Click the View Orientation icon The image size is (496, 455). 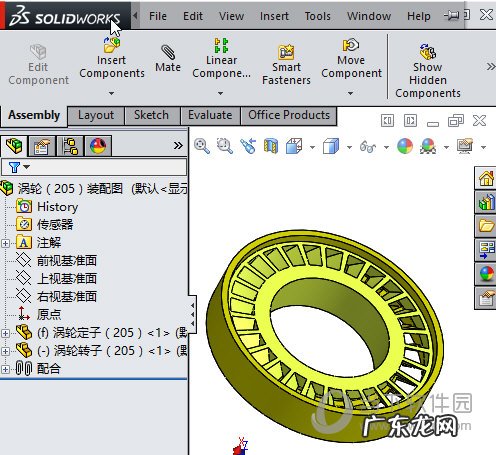coord(294,146)
